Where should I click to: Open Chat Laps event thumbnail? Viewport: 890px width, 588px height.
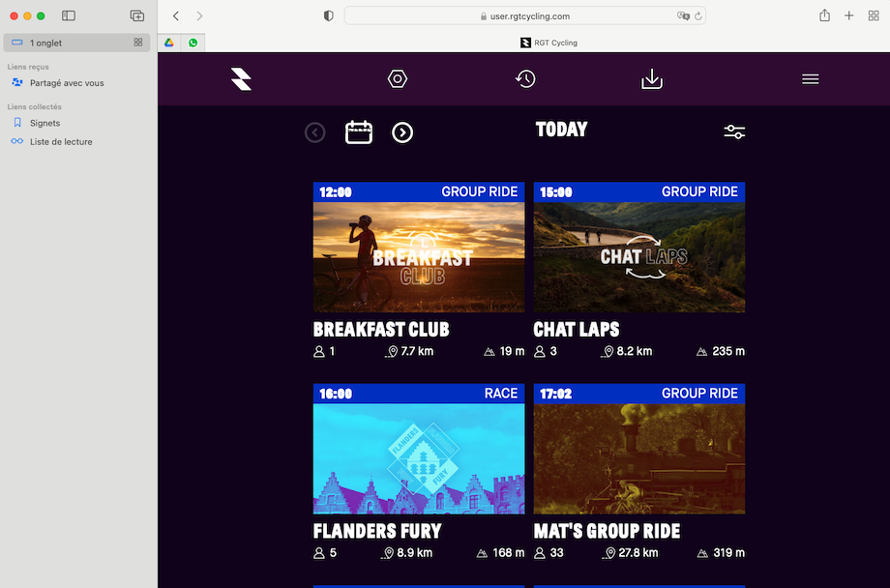(x=639, y=257)
